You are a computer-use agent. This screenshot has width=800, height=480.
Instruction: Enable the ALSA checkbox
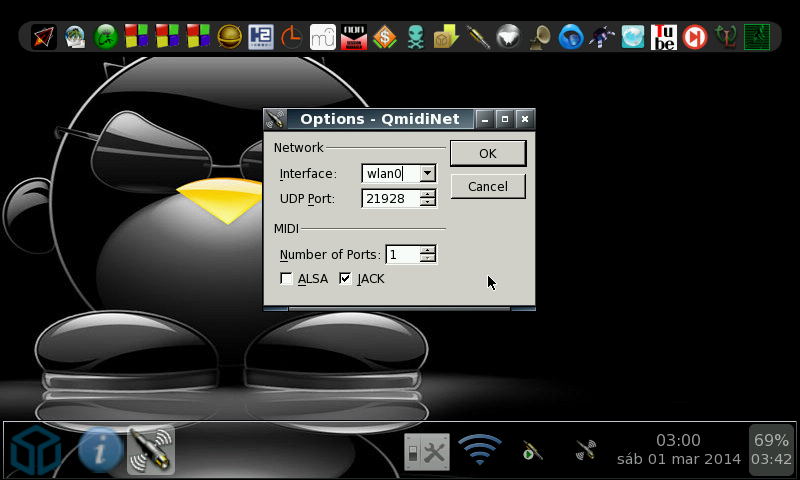click(x=286, y=279)
